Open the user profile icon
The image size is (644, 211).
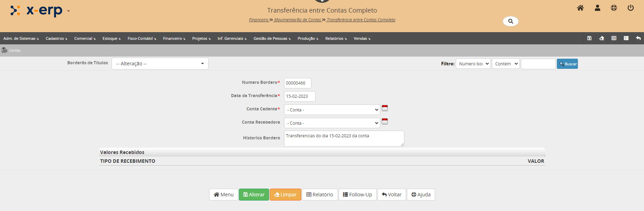597,8
